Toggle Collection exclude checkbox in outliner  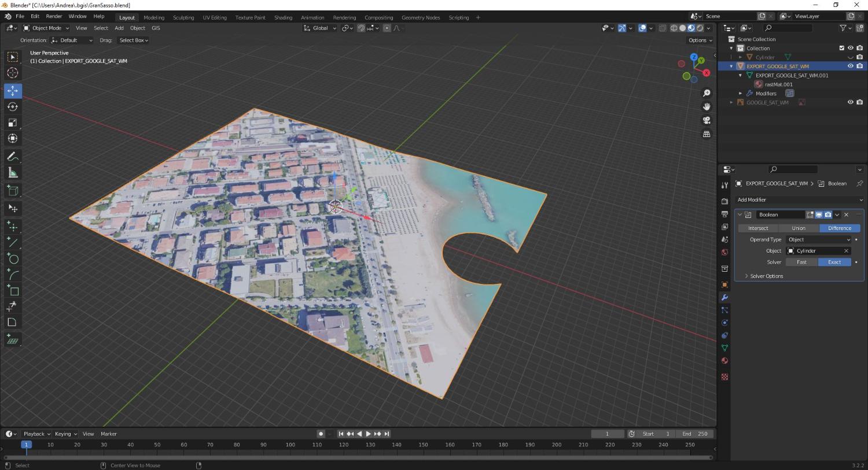click(841, 48)
